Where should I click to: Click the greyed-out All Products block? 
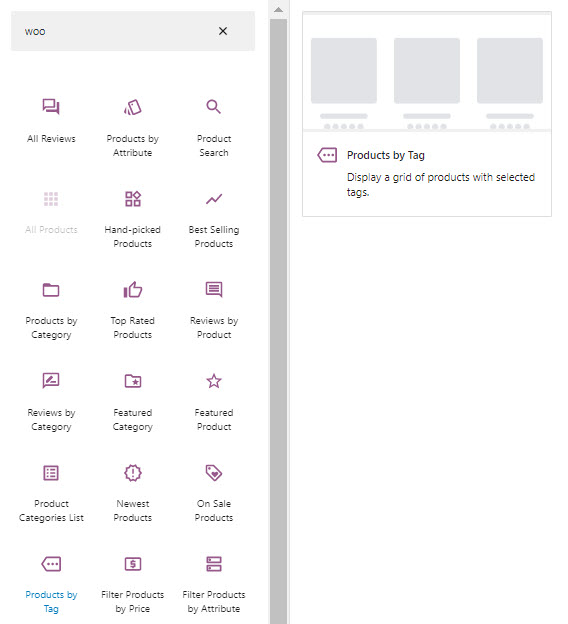[x=51, y=213]
